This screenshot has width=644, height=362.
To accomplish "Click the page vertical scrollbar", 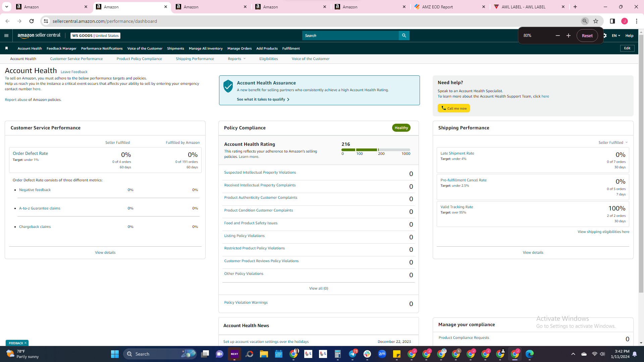I will pyautogui.click(x=641, y=164).
